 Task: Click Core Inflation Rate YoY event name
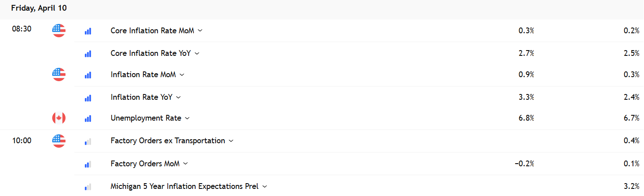pos(150,53)
